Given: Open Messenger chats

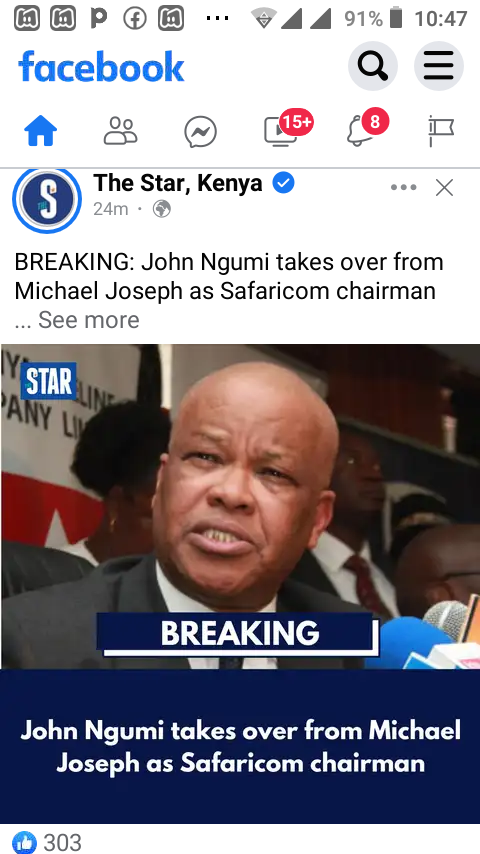Looking at the screenshot, I should click(x=200, y=132).
